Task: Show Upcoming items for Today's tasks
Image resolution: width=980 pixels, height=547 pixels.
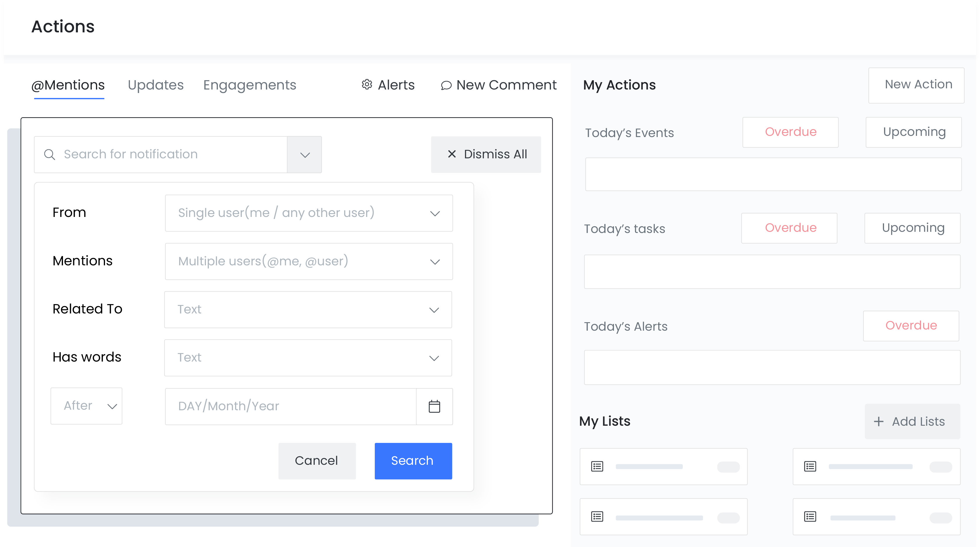Action: click(x=912, y=228)
